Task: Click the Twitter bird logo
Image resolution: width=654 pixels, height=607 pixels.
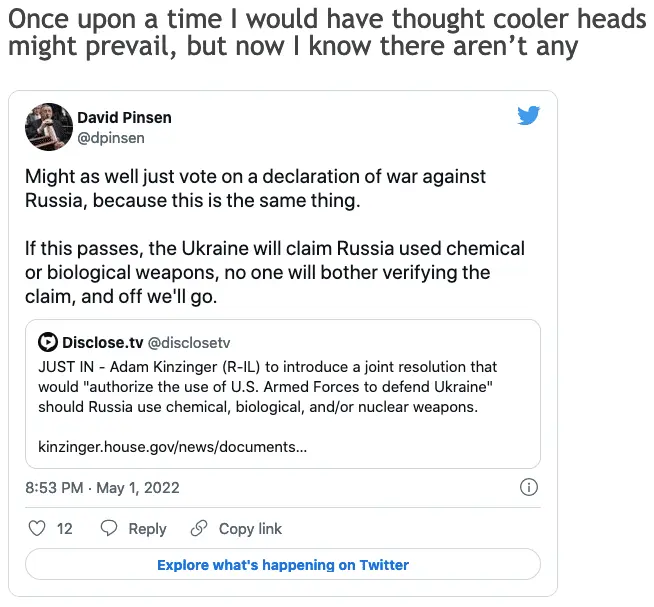Action: click(x=529, y=117)
